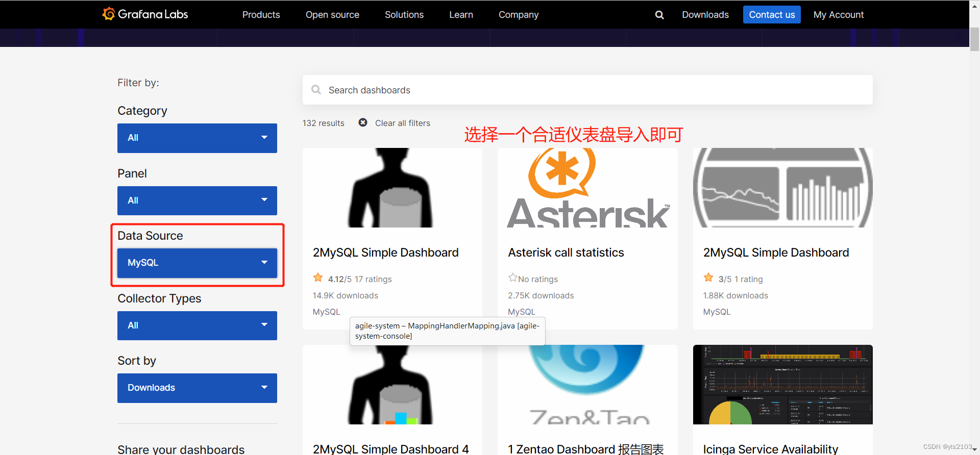Open the Category All dropdown
Image resolution: width=980 pixels, height=455 pixels.
pyautogui.click(x=197, y=138)
